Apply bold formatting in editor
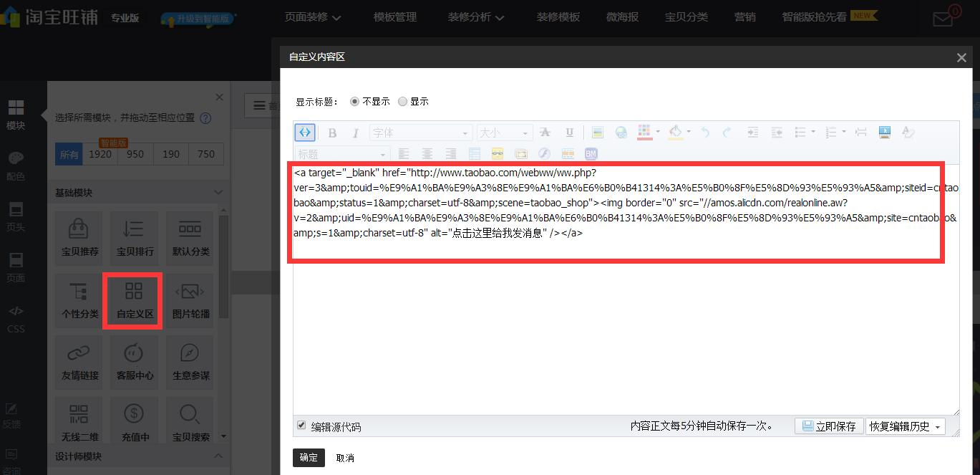Screen dimensions: 980x475 tap(332, 133)
